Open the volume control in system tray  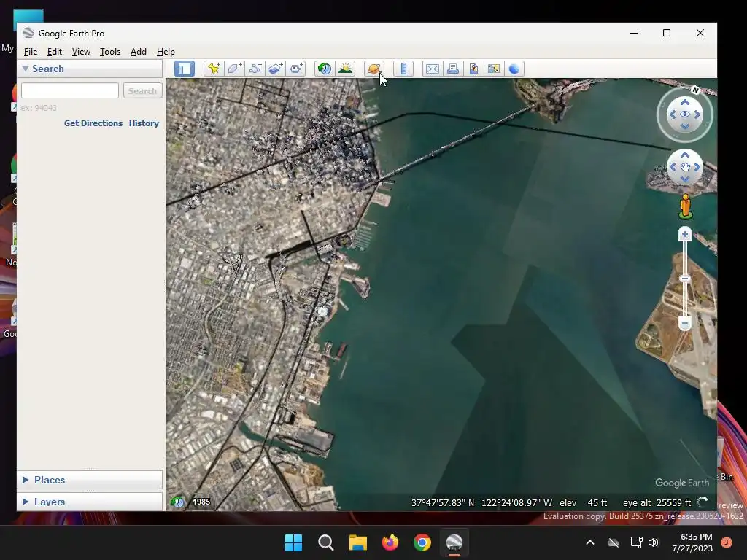point(654,542)
